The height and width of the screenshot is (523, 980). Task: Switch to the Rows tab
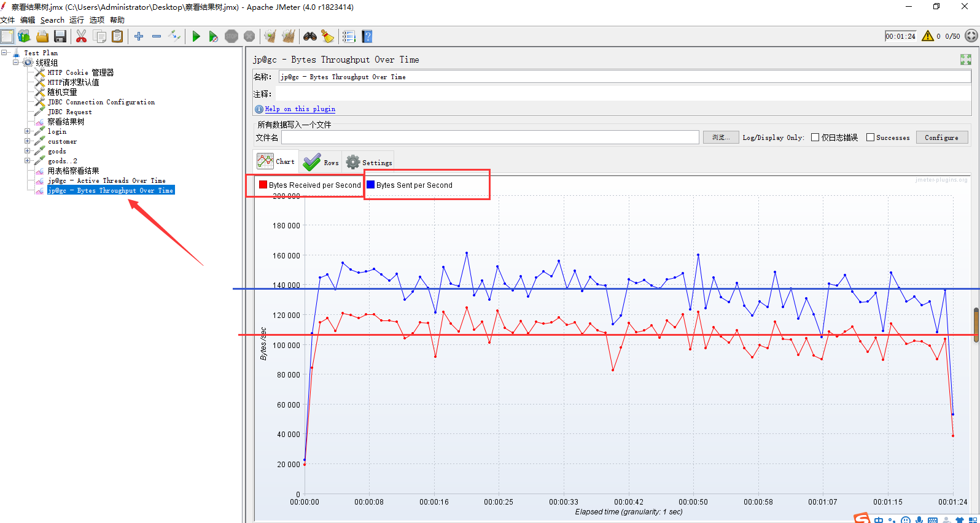(321, 162)
